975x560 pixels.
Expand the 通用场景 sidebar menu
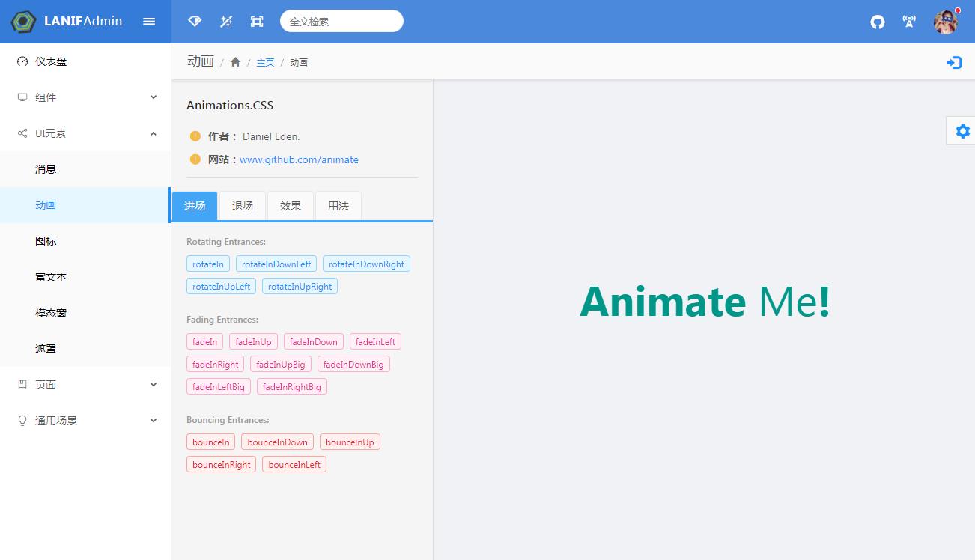[x=85, y=421]
